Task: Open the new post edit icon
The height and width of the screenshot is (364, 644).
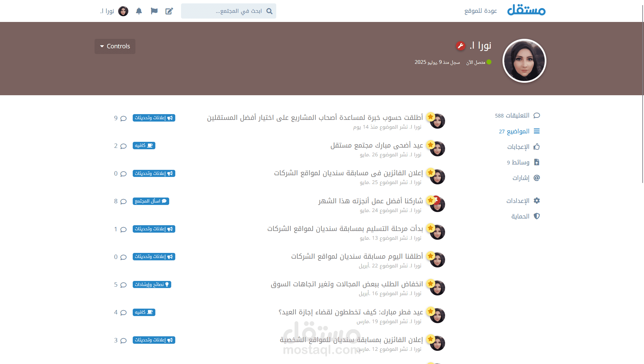Action: click(x=169, y=11)
